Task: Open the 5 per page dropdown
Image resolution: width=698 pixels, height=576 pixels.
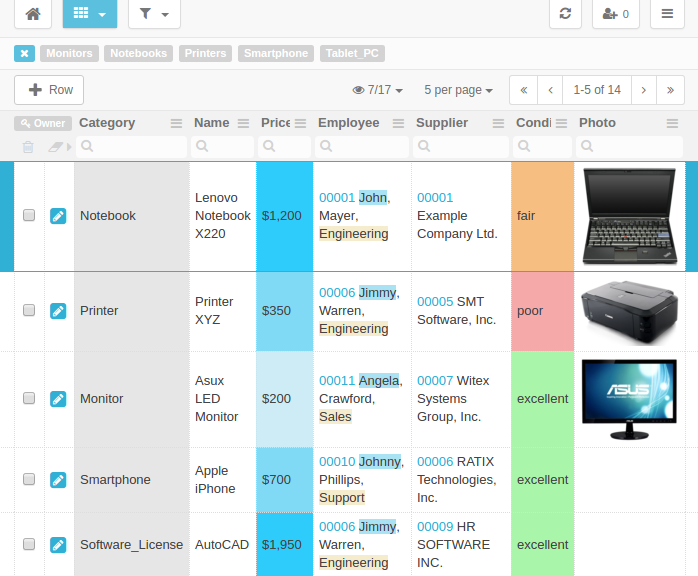Action: [x=458, y=90]
